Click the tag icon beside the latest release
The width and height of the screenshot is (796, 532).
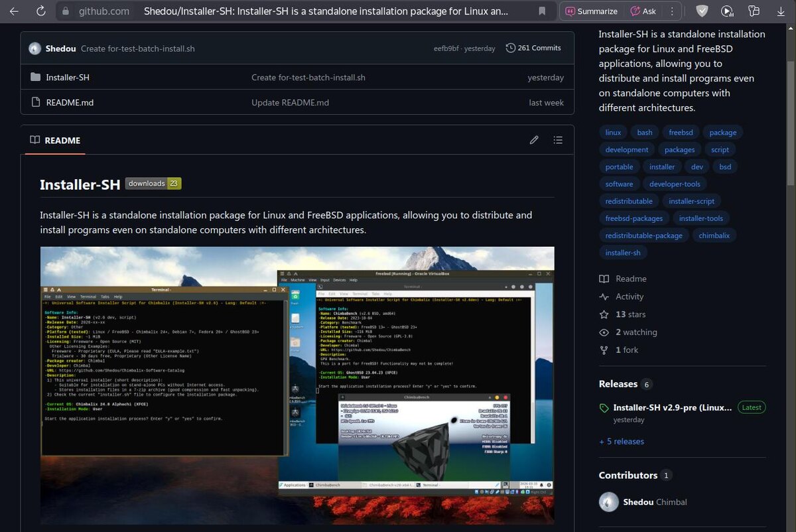tap(604, 408)
